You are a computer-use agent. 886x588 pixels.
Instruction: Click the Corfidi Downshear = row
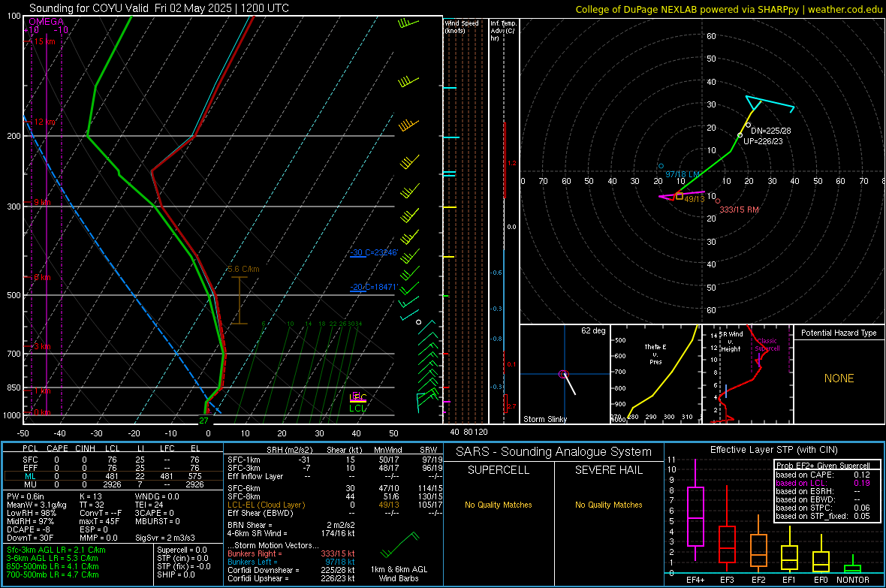tap(291, 570)
